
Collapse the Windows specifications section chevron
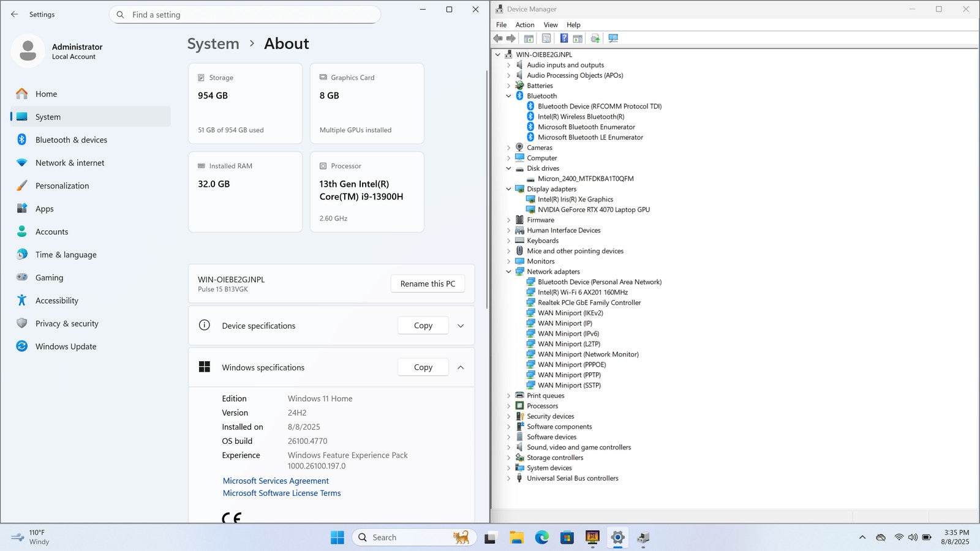[461, 367]
